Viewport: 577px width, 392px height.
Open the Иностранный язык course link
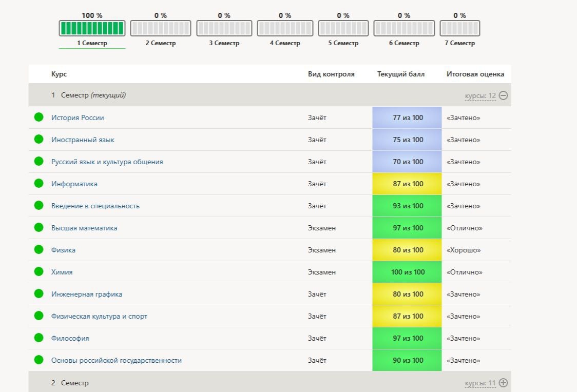point(83,140)
